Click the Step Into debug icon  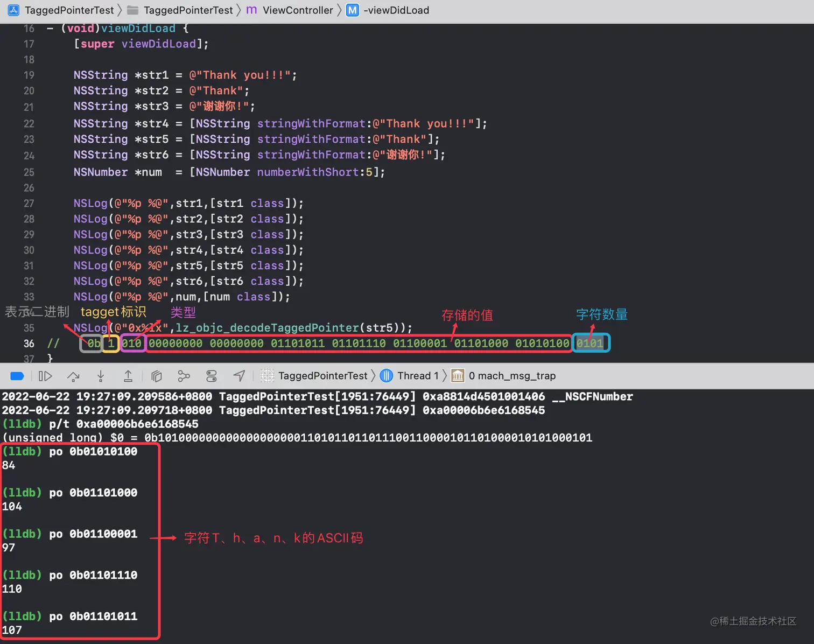[101, 376]
